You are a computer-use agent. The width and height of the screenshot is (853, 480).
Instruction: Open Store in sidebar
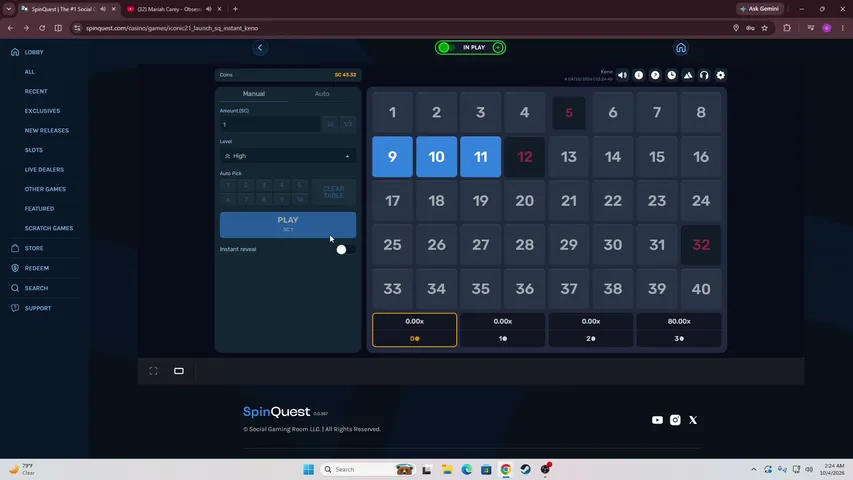click(34, 248)
